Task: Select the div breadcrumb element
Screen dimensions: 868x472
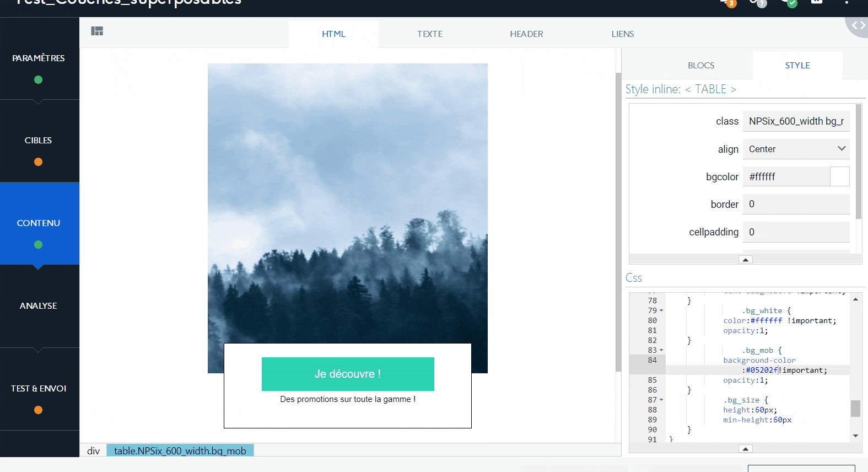Action: pyautogui.click(x=93, y=450)
